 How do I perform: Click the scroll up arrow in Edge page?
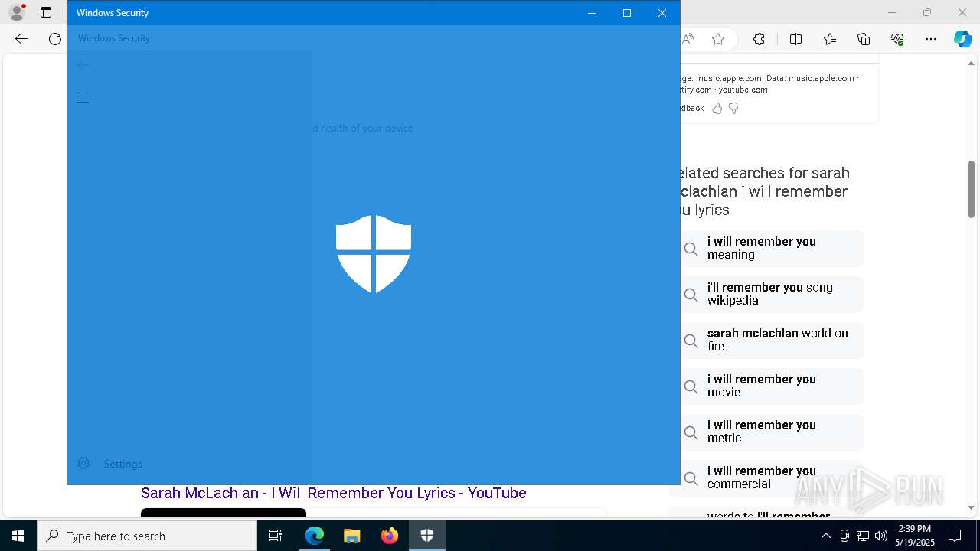971,63
